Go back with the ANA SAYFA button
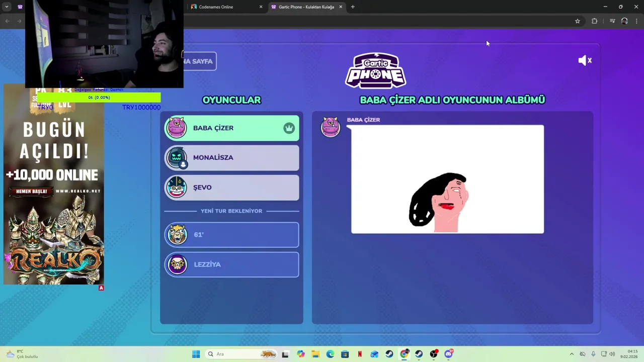 coord(200,61)
